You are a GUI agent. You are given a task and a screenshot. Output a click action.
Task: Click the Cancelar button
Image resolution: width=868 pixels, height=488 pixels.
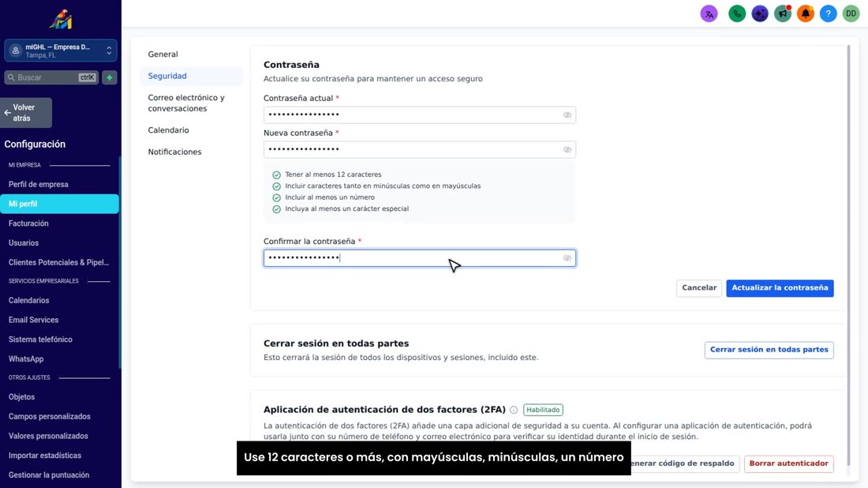[698, 288]
